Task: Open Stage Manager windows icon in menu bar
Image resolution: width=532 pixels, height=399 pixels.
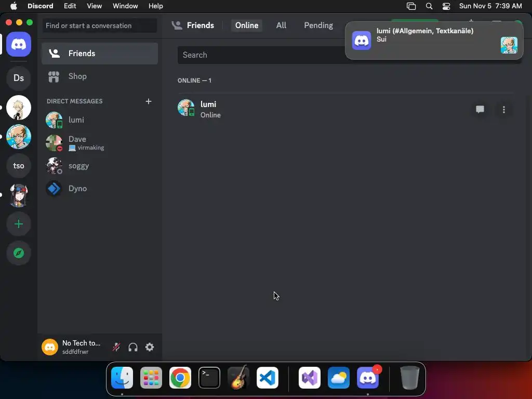Action: click(411, 6)
